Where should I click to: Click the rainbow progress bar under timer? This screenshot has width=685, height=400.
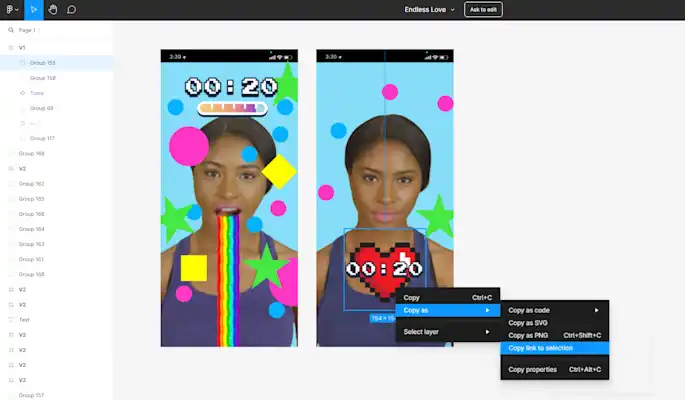(x=232, y=108)
